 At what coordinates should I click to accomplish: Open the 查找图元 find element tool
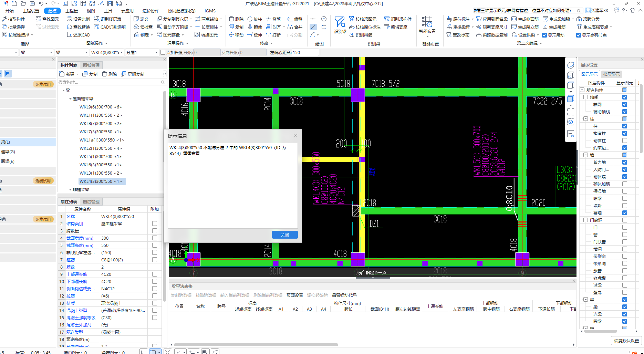point(48,19)
